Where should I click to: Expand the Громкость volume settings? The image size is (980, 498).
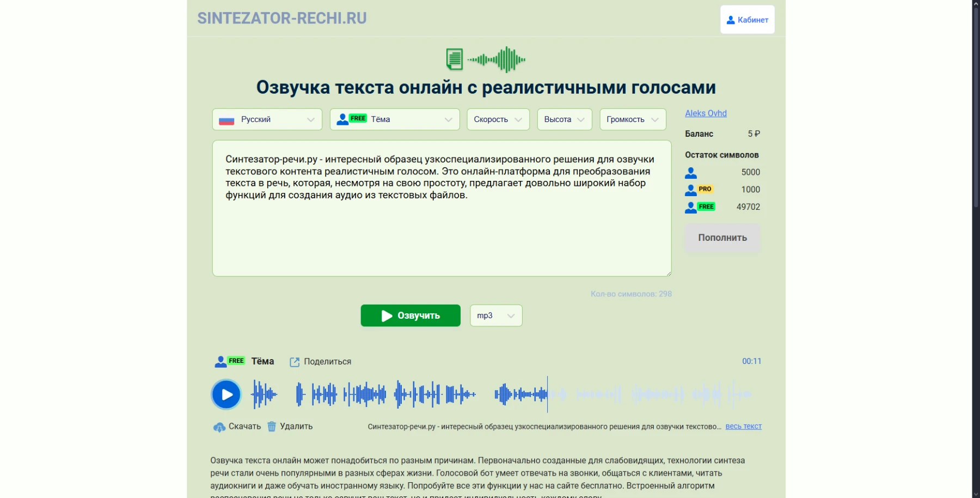click(632, 119)
